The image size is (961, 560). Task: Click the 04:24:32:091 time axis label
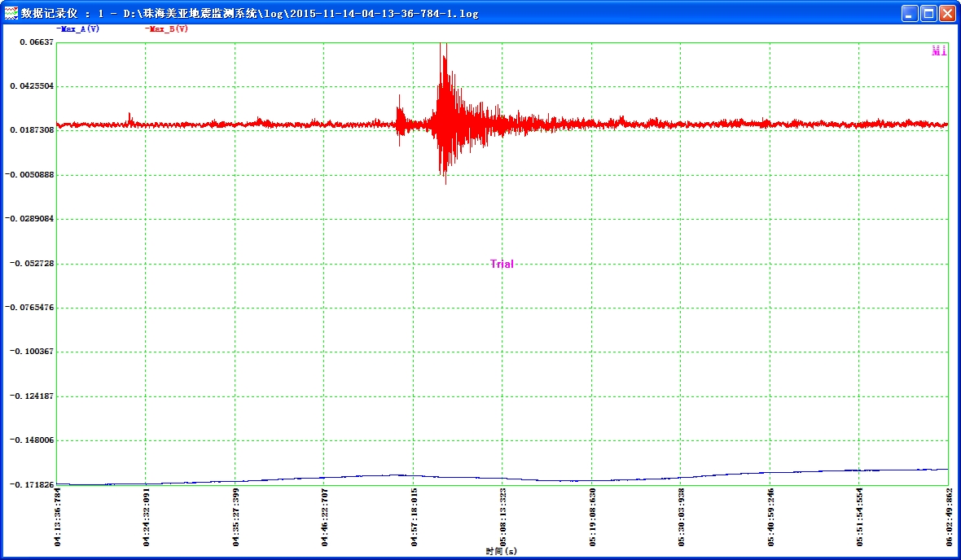tap(146, 517)
